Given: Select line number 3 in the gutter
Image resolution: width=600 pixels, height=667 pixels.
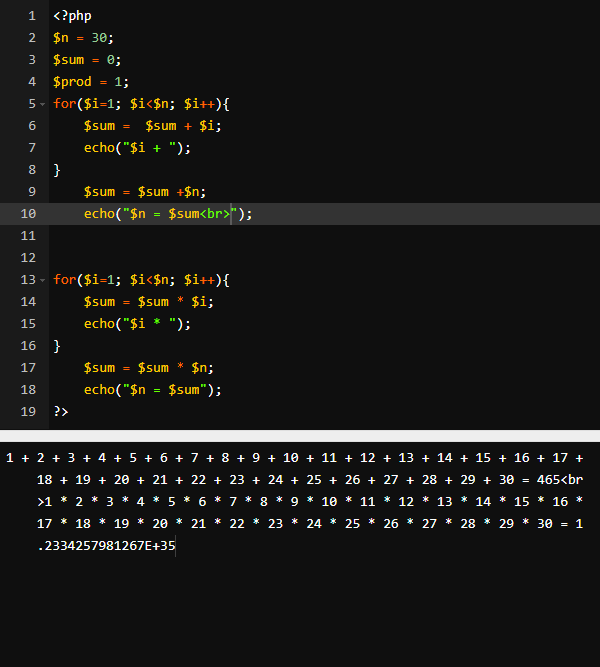Looking at the screenshot, I should click(32, 60).
